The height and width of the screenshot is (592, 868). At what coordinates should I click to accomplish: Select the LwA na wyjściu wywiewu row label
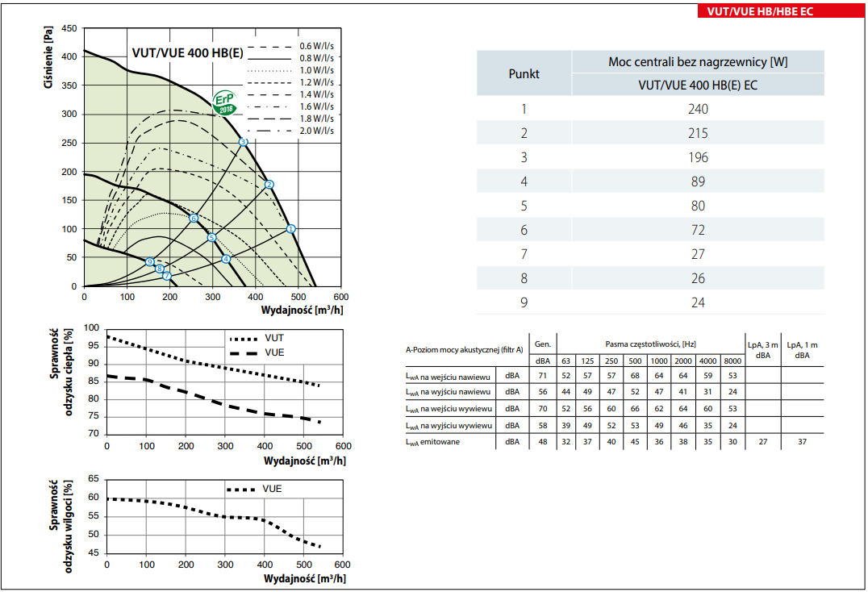tap(449, 426)
